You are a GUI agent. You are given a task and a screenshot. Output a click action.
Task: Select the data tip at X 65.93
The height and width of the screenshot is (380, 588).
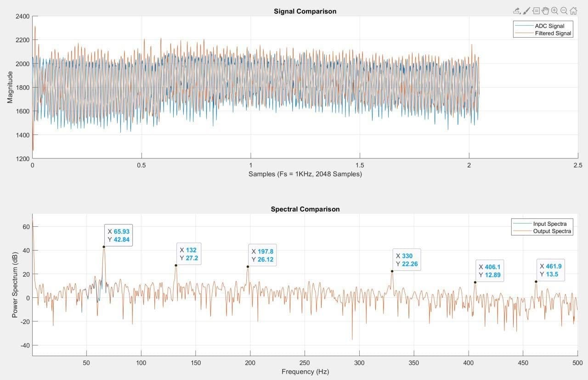coord(119,235)
